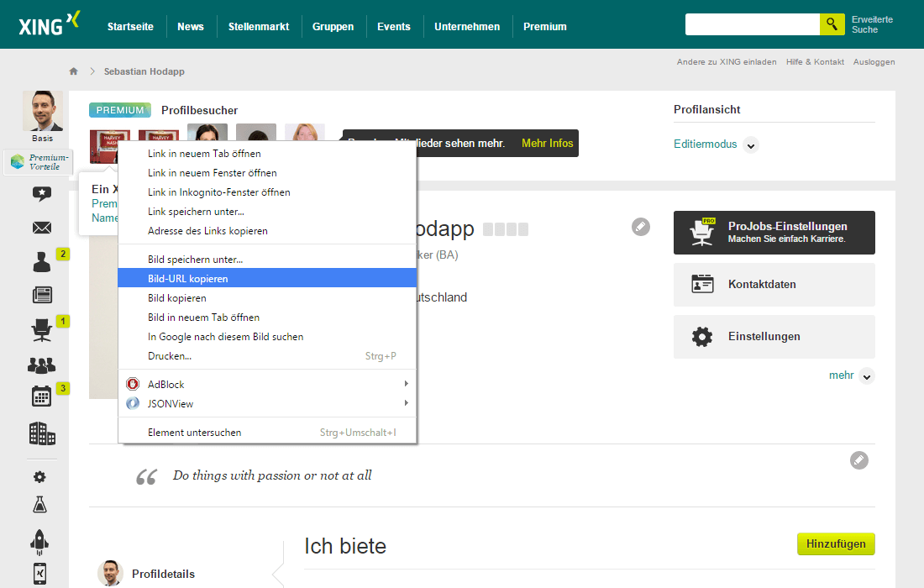Click the woman's profile visitor thumbnail
Image resolution: width=924 pixels, height=588 pixels.
tap(207, 133)
